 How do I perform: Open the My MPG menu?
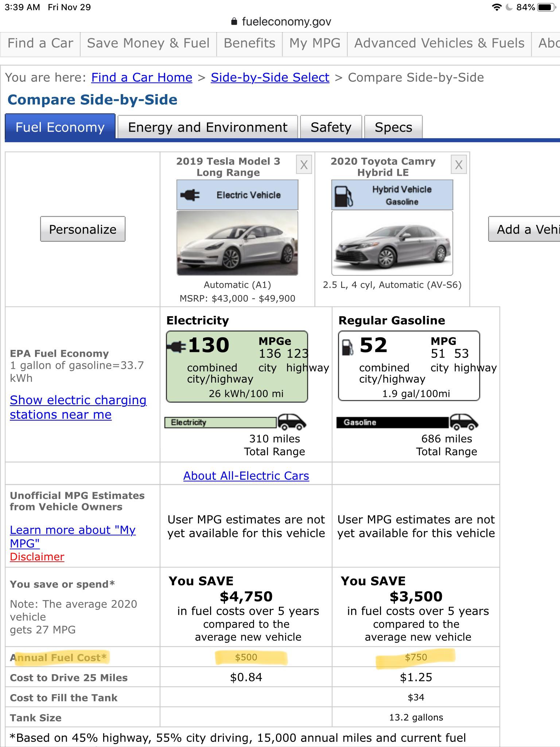[315, 43]
